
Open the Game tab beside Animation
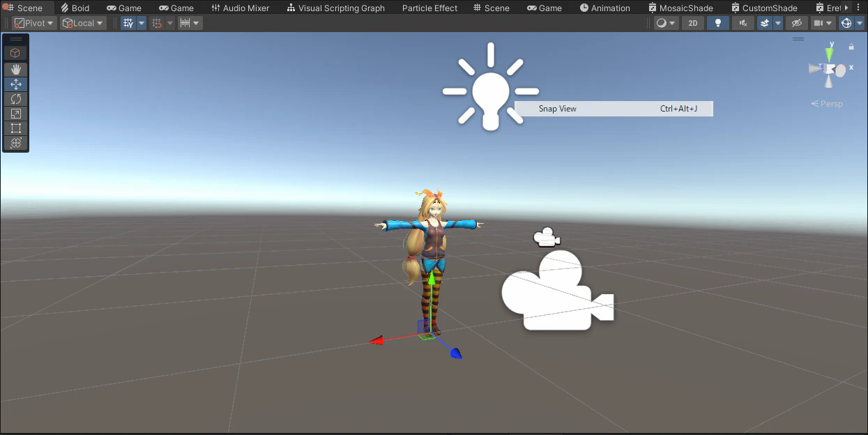pyautogui.click(x=545, y=8)
